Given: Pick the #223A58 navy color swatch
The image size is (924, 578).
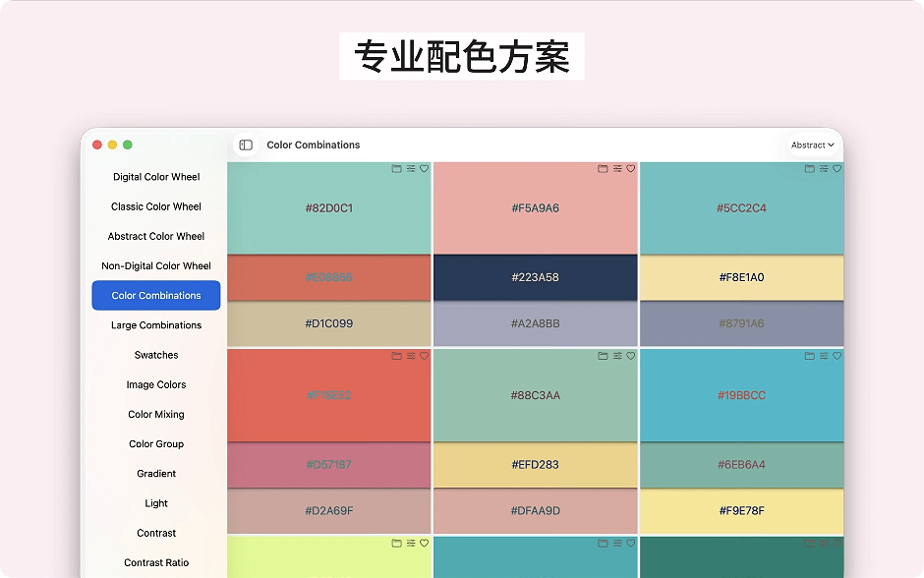Looking at the screenshot, I should pos(535,277).
